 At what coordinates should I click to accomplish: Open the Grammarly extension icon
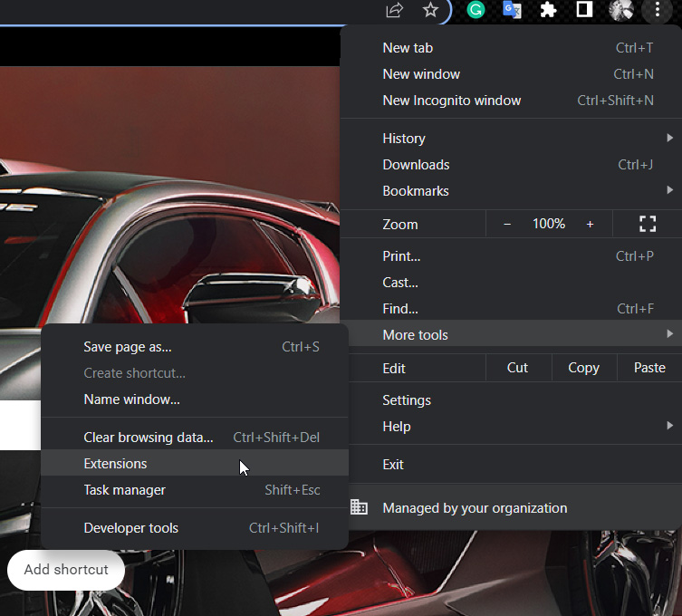[475, 10]
